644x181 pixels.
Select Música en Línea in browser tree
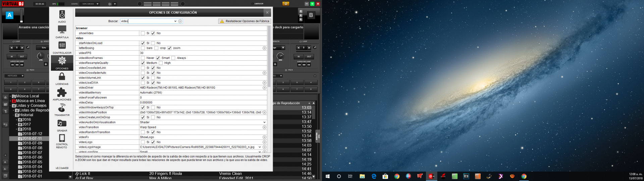click(31, 101)
